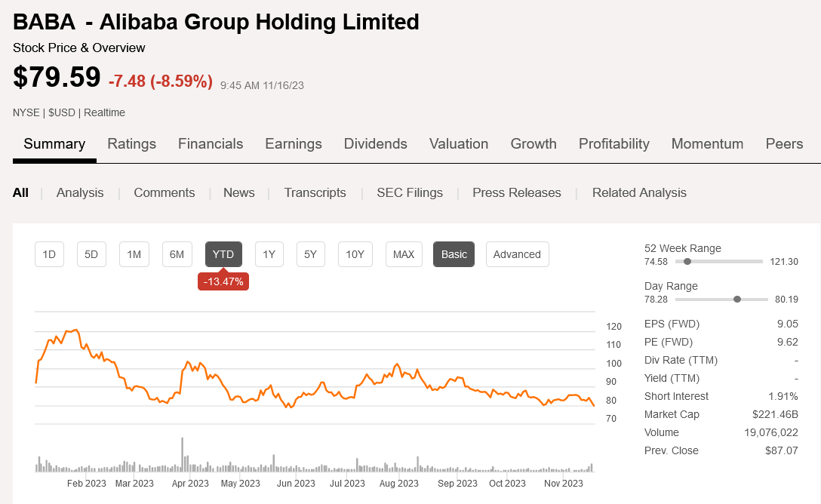The image size is (821, 504).
Task: Switch chart to 1Y range
Action: (x=269, y=254)
